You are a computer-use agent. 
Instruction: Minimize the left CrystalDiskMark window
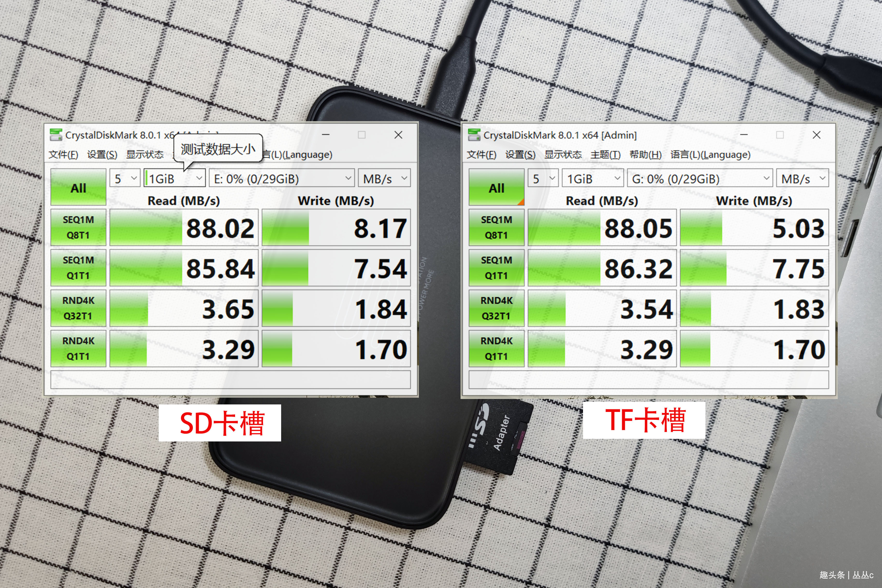point(326,135)
